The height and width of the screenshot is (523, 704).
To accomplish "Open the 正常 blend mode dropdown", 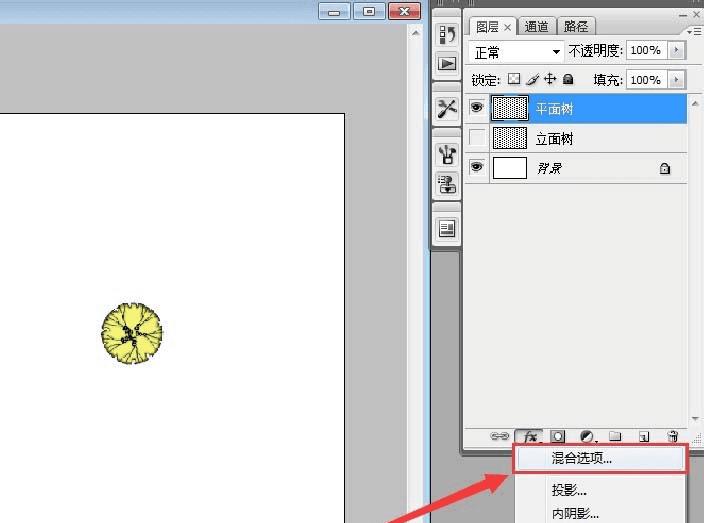I will (x=516, y=52).
